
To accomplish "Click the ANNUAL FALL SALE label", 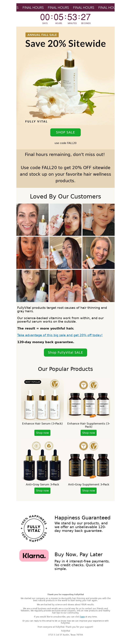I will (x=42, y=35).
